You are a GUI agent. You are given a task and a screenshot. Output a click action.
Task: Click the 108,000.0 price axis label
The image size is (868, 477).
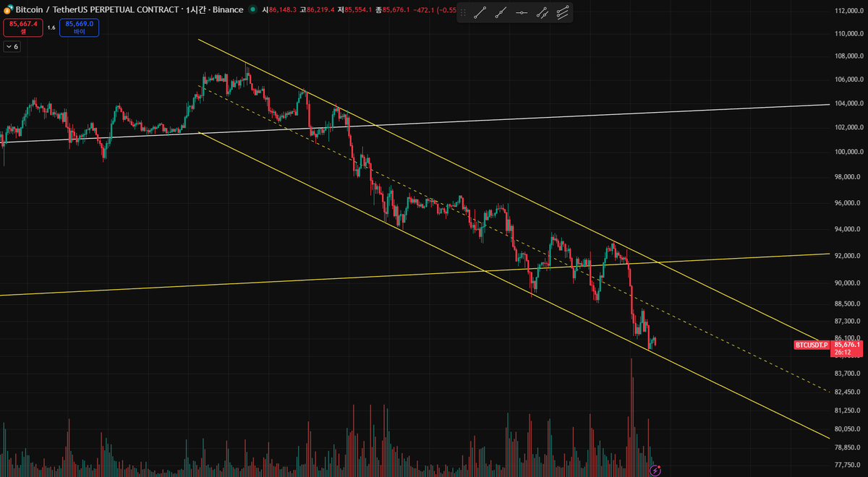849,56
